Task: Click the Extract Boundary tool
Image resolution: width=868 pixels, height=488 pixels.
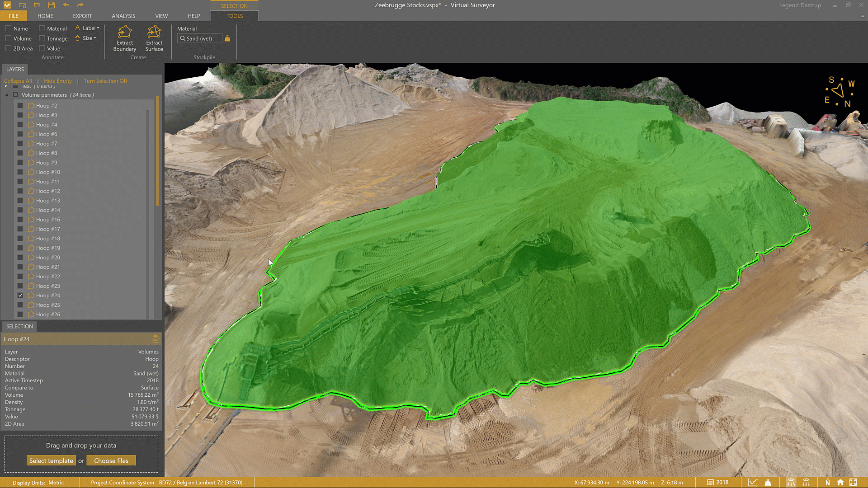Action: point(124,38)
